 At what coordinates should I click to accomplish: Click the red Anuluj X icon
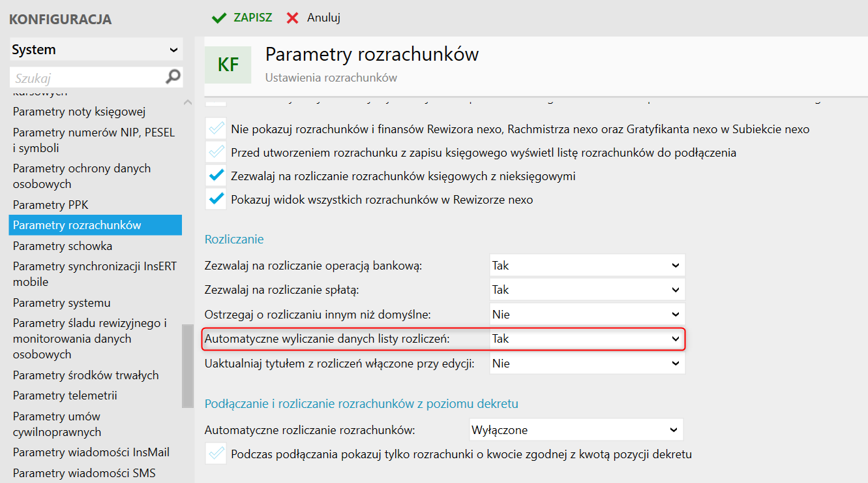(x=293, y=18)
